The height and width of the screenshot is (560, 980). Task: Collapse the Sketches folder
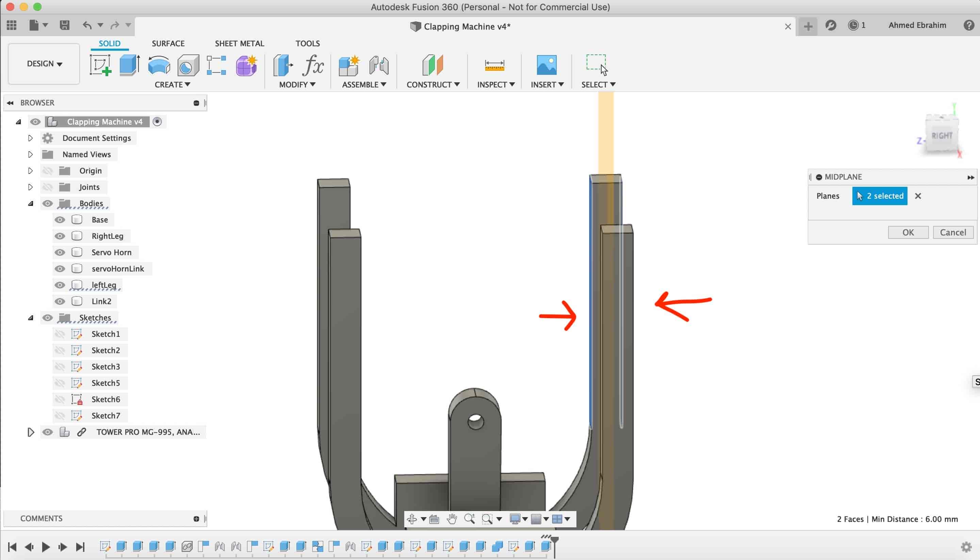(x=30, y=318)
